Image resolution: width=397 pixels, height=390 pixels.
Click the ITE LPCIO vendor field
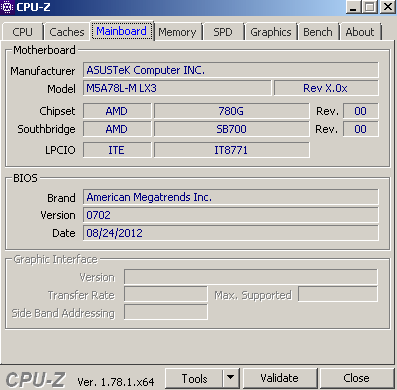tap(117, 150)
